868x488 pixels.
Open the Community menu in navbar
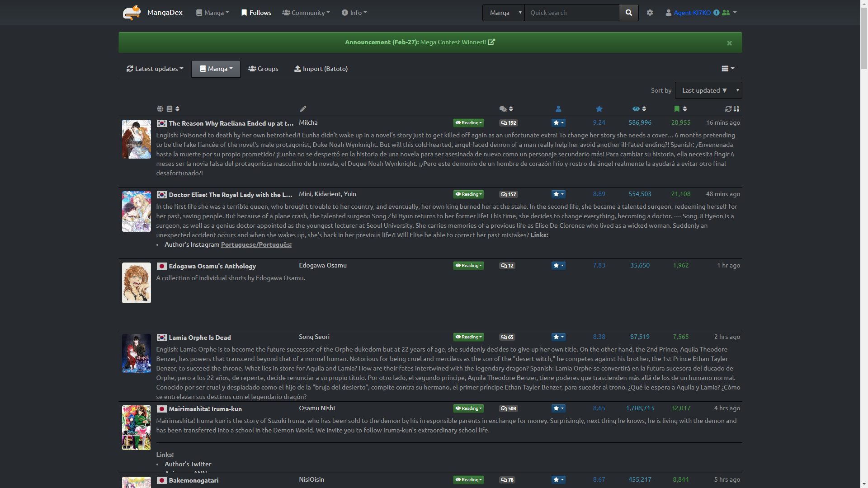[306, 13]
